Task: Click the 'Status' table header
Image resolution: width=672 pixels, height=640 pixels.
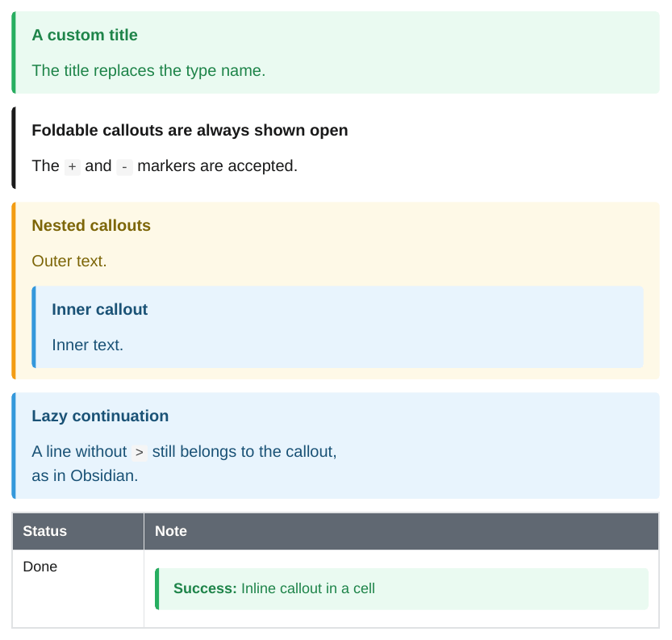Action: [78, 531]
